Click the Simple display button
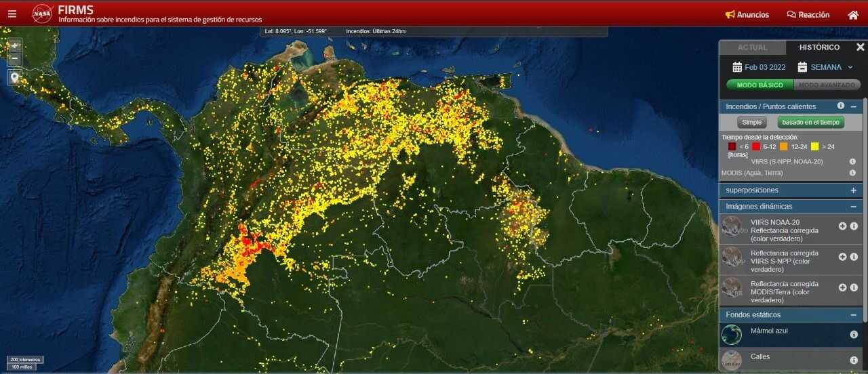 [x=751, y=123]
